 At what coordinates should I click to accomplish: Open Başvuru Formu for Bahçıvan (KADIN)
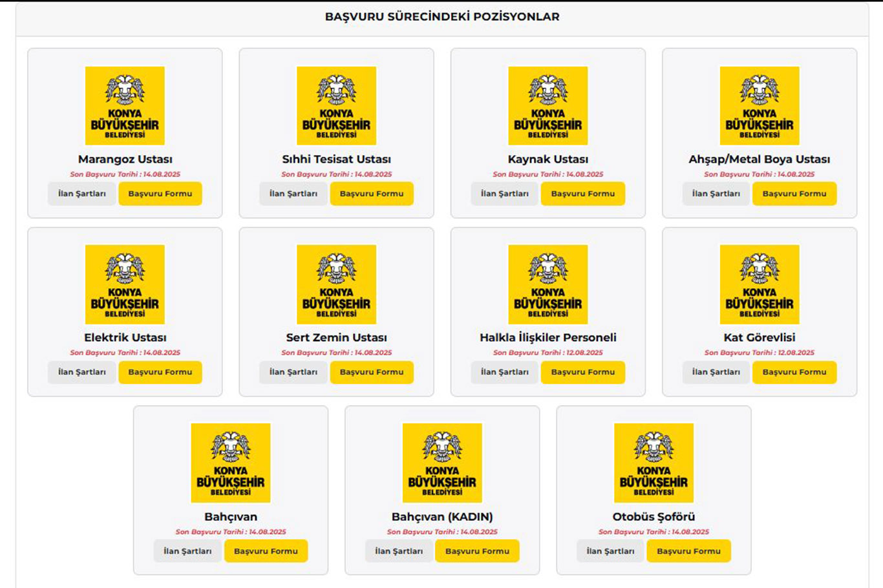(x=477, y=551)
